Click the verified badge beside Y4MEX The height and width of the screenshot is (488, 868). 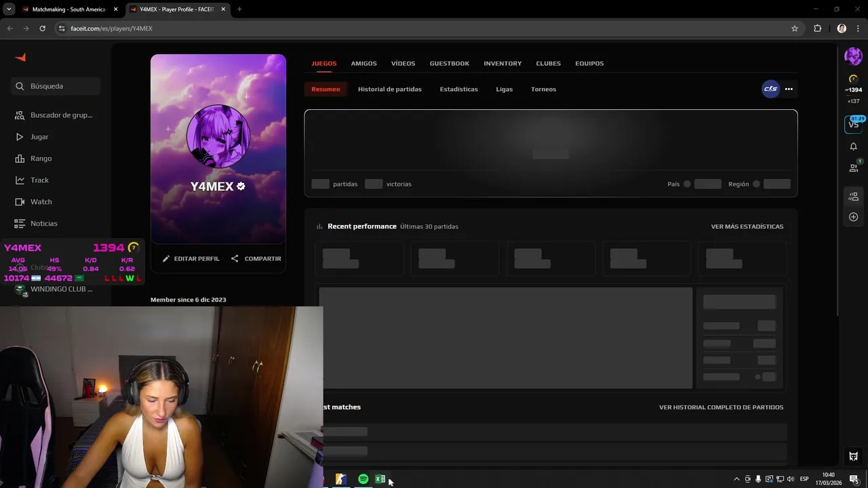(x=241, y=186)
